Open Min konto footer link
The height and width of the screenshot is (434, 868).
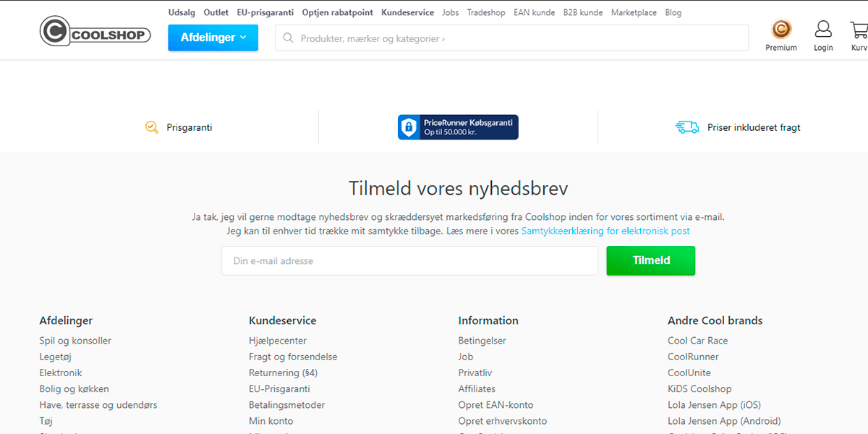(x=271, y=421)
